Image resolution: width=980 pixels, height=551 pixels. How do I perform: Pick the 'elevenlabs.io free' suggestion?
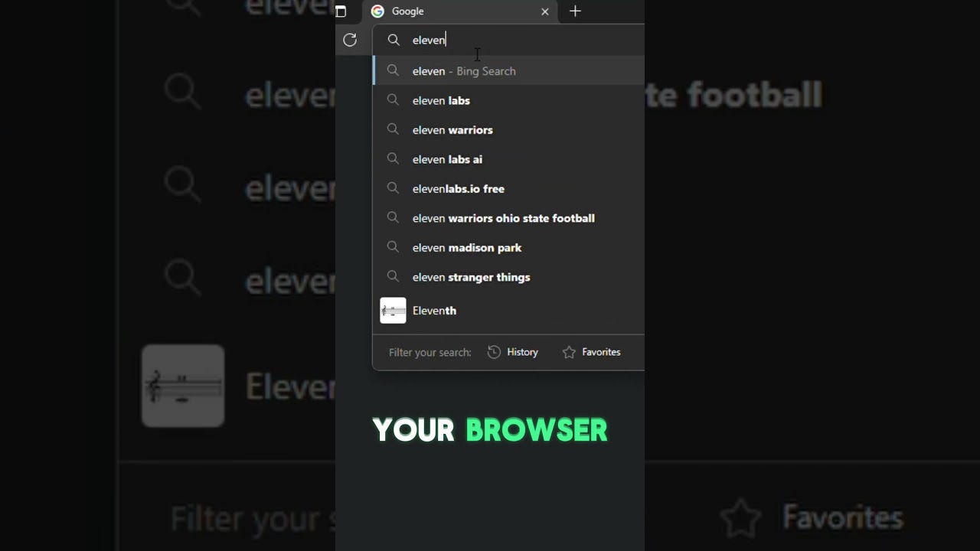[x=508, y=189]
